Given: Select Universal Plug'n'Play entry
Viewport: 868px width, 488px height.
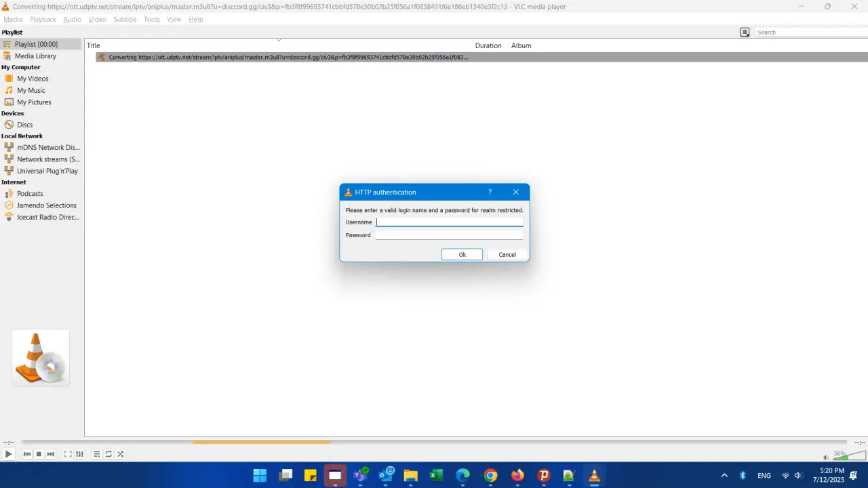Looking at the screenshot, I should pyautogui.click(x=41, y=171).
